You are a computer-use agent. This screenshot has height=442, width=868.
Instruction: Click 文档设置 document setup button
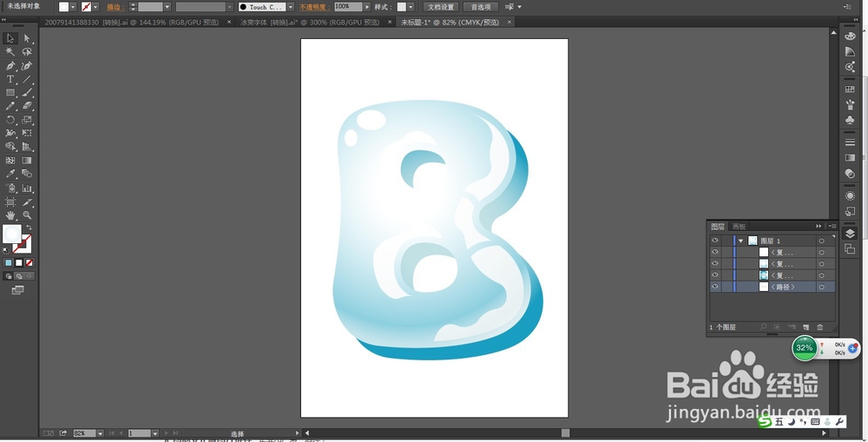441,7
